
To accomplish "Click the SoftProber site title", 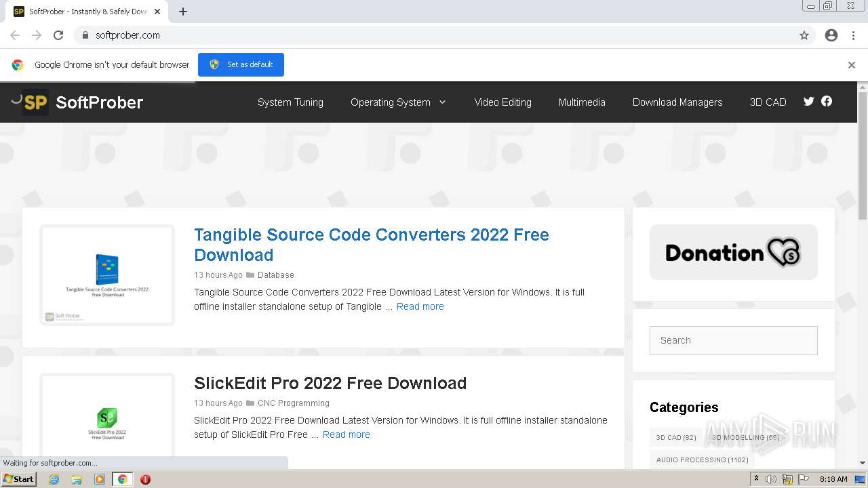I will click(99, 102).
